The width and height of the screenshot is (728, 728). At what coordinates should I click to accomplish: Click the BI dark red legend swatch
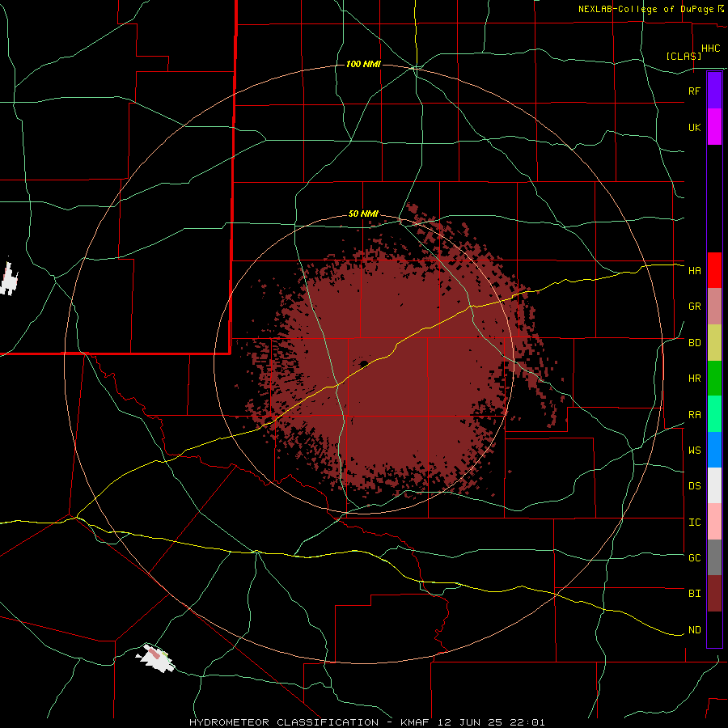click(x=714, y=594)
